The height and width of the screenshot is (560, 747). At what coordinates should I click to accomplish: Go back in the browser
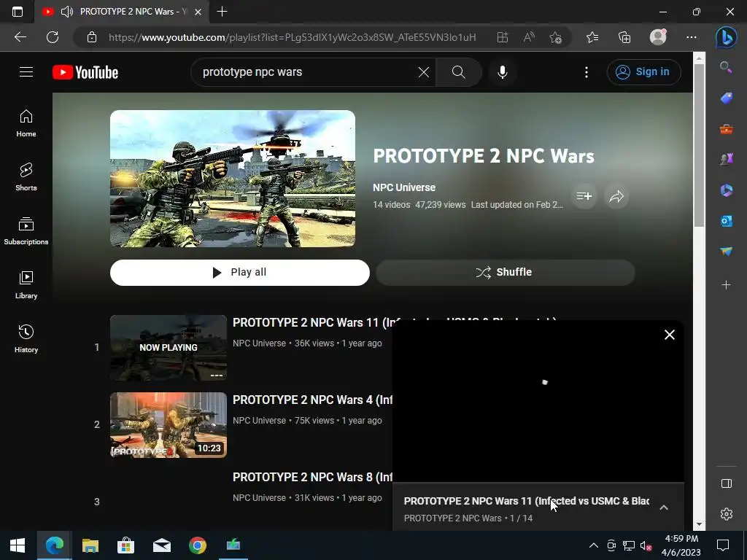click(20, 37)
